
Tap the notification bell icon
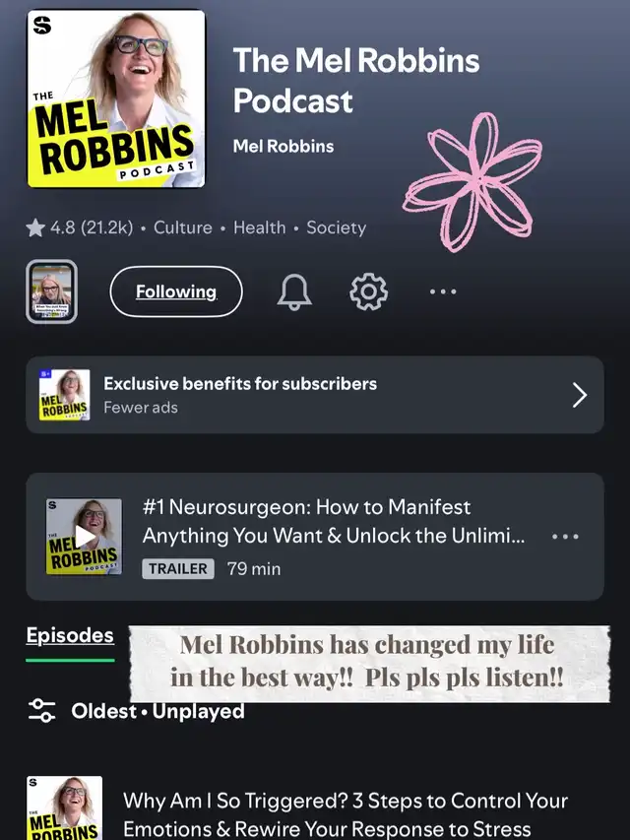(294, 291)
